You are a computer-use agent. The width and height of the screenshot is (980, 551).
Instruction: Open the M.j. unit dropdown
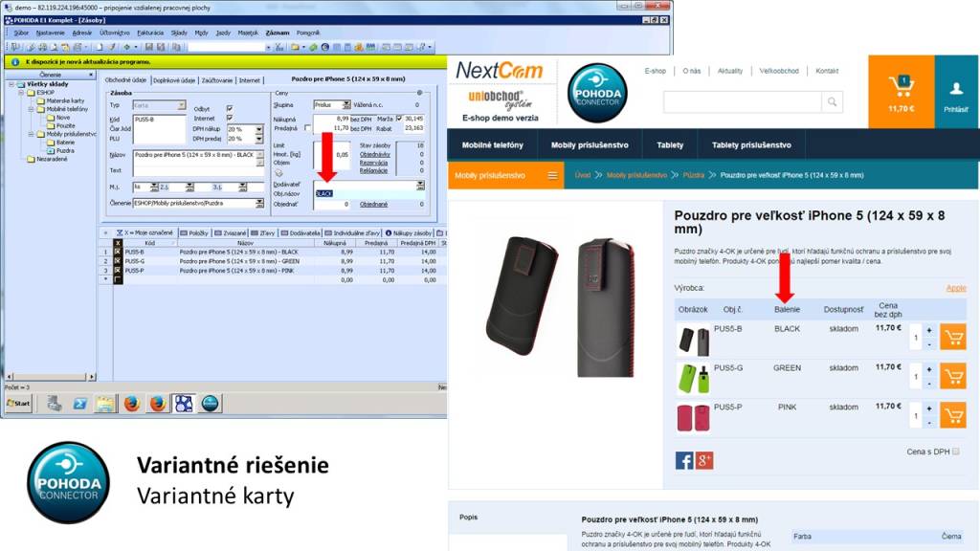154,187
